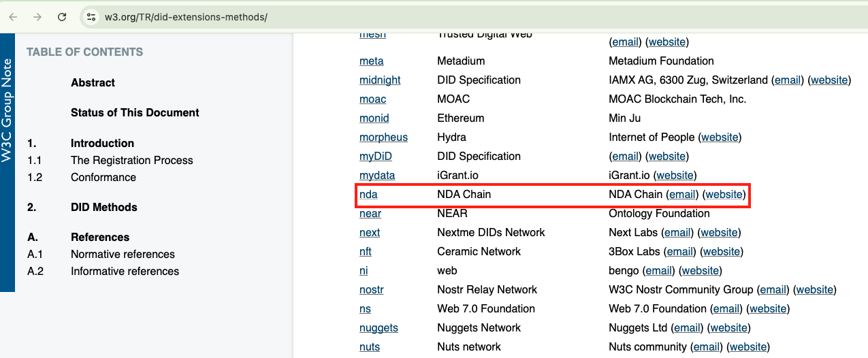
Task: Open the monid DID method link
Action: coord(374,118)
